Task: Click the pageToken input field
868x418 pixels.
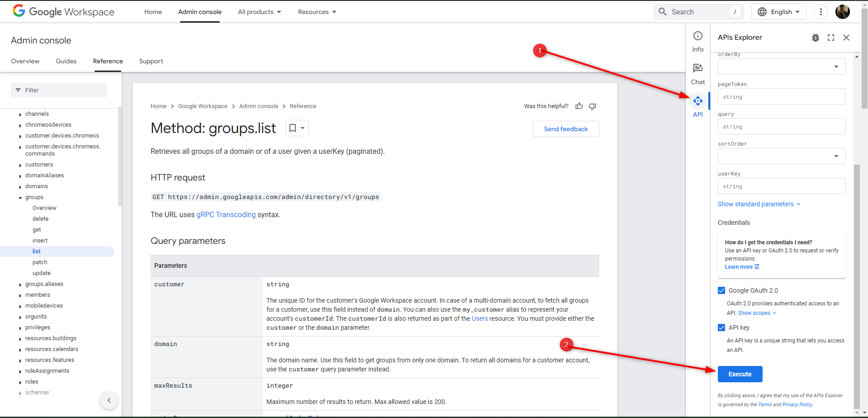Action: 782,96
